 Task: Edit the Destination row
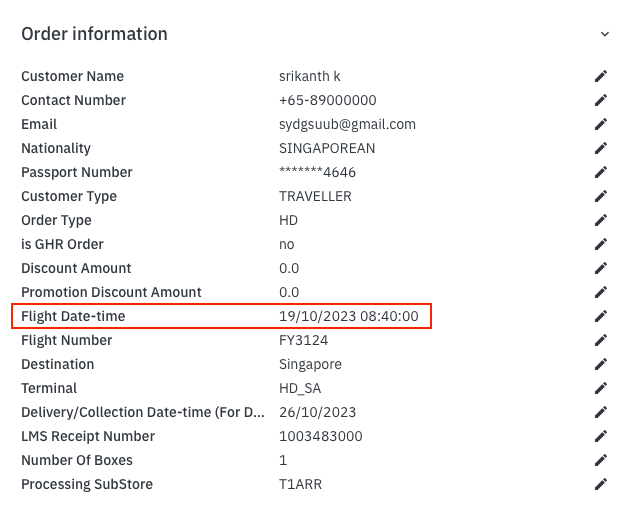tap(601, 364)
